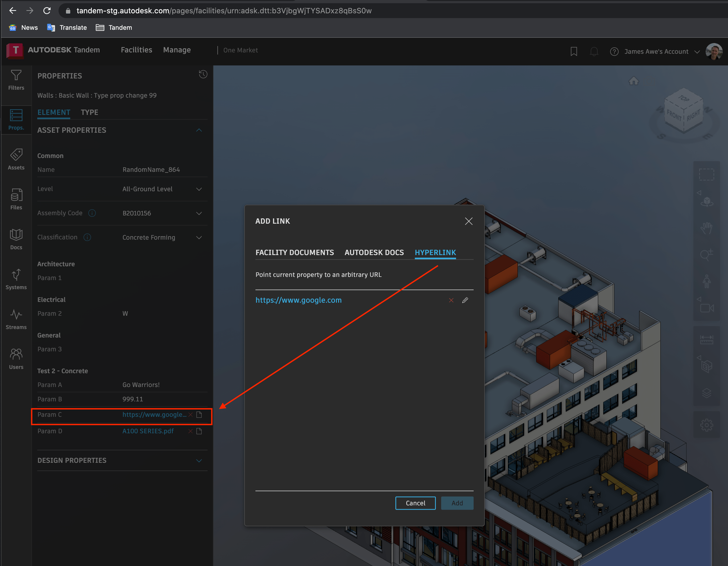Click the Home view icon in viewer
728x566 pixels.
click(x=633, y=81)
